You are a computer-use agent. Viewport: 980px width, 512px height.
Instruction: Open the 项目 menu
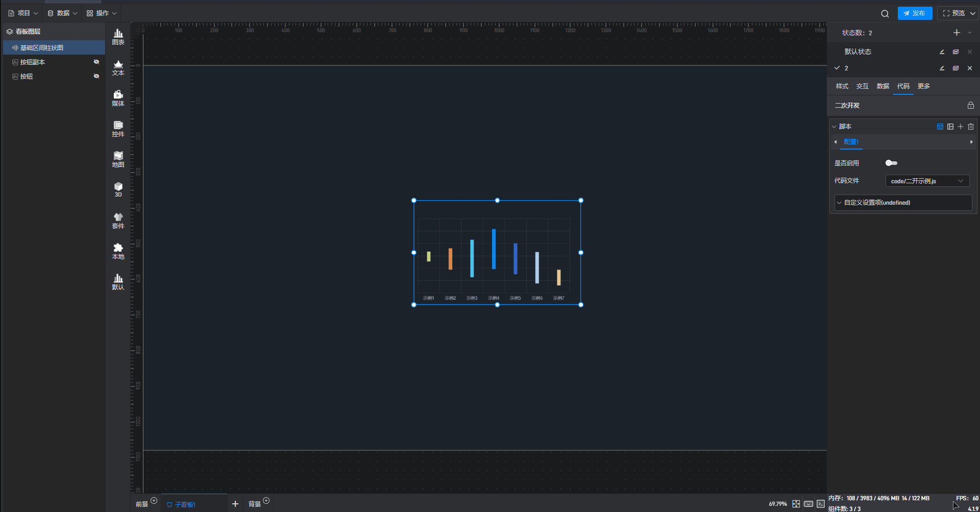coord(23,13)
